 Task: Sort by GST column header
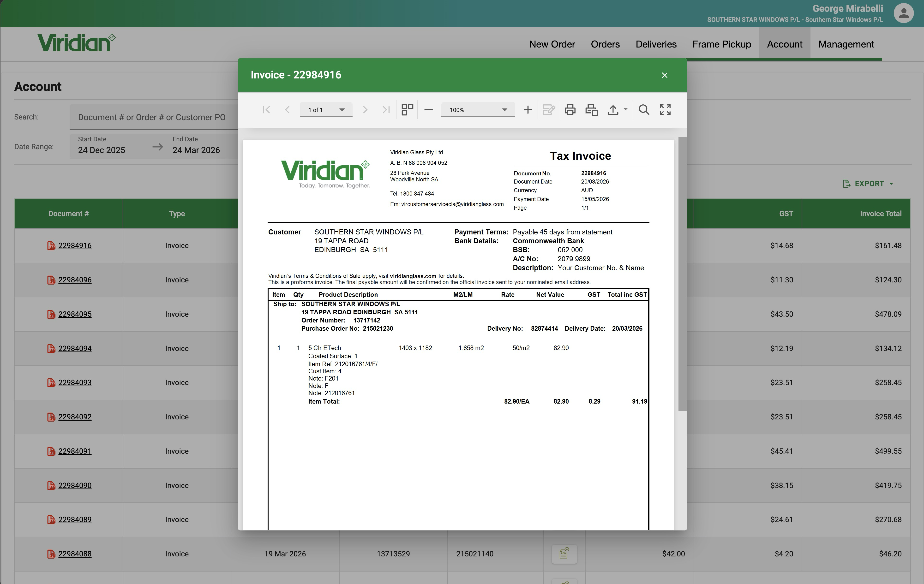748,214
